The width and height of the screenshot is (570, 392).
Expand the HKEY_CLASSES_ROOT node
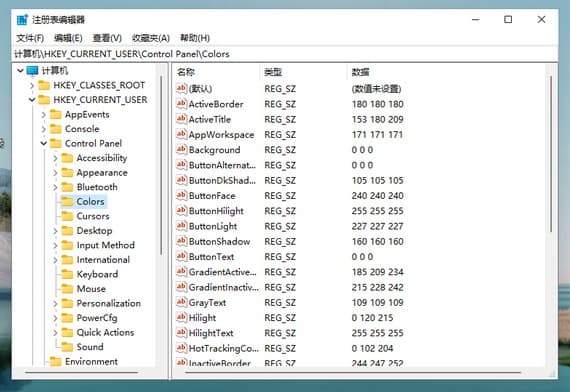[x=32, y=85]
